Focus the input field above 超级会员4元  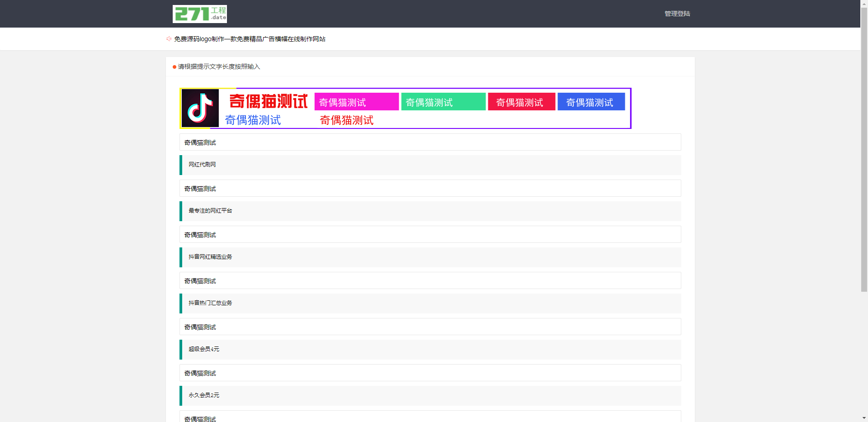pyautogui.click(x=430, y=327)
